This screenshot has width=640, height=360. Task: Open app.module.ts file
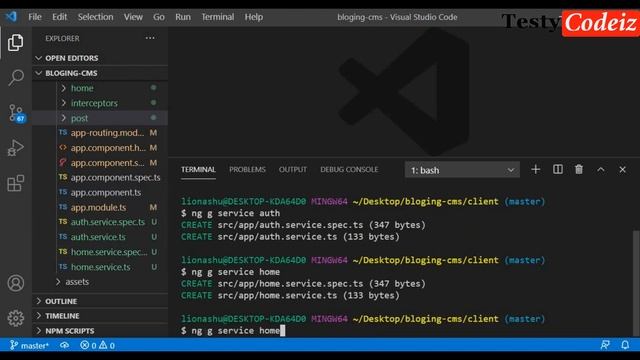coord(100,207)
